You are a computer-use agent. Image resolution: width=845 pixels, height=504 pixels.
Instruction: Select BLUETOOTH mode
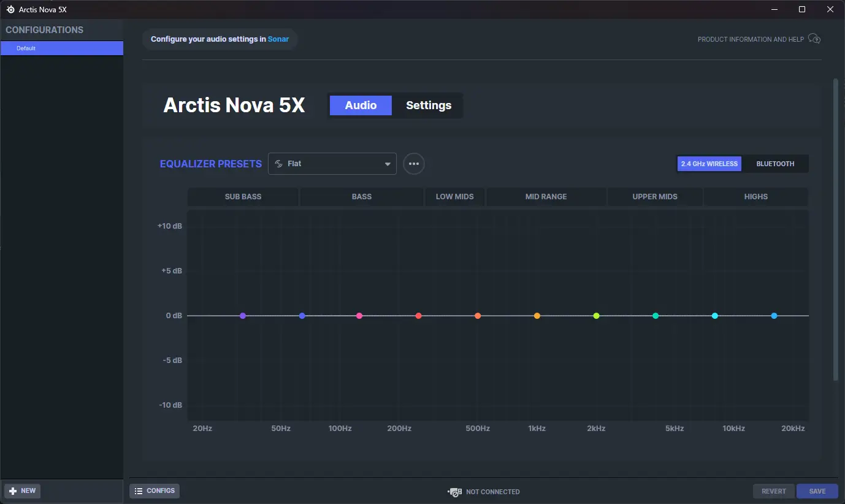tap(775, 164)
